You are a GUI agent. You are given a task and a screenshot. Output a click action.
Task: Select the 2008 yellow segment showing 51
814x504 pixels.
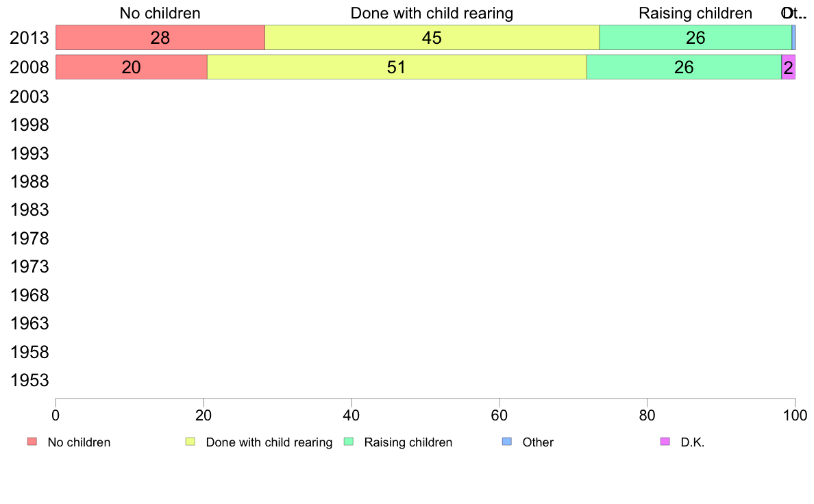pyautogui.click(x=397, y=67)
